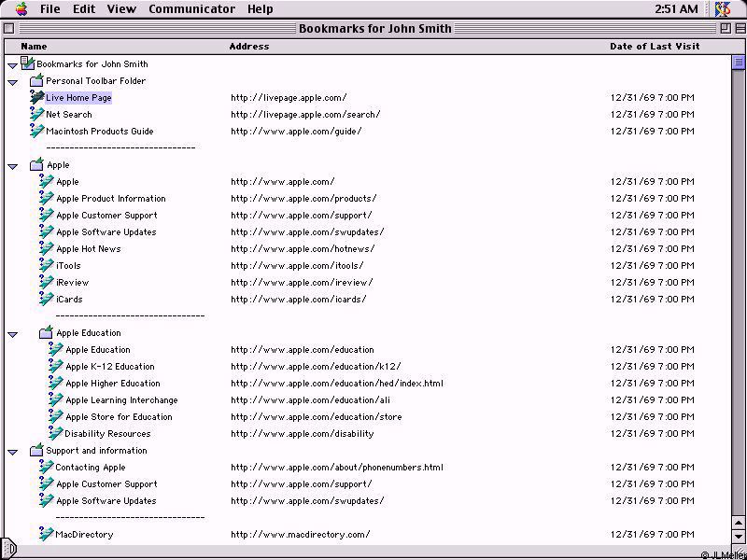
Task: Collapse the Apple folder triangle
Action: [x=12, y=167]
